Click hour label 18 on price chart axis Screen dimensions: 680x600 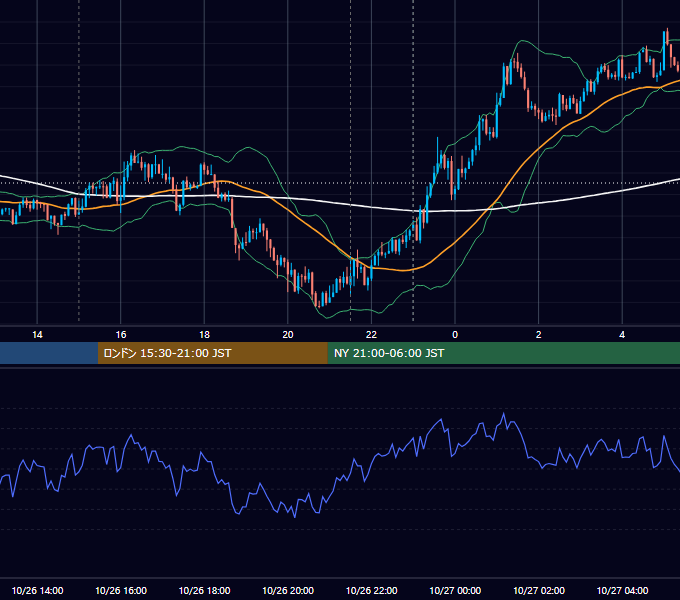click(204, 335)
